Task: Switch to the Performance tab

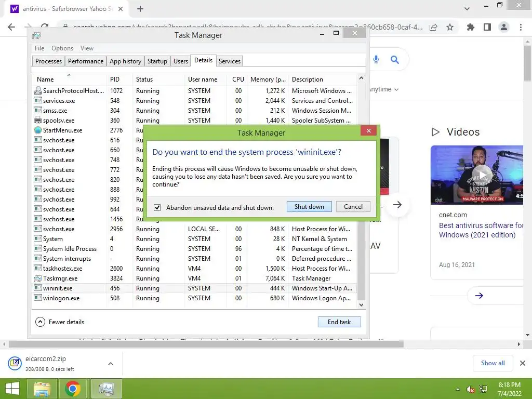Action: (86, 61)
